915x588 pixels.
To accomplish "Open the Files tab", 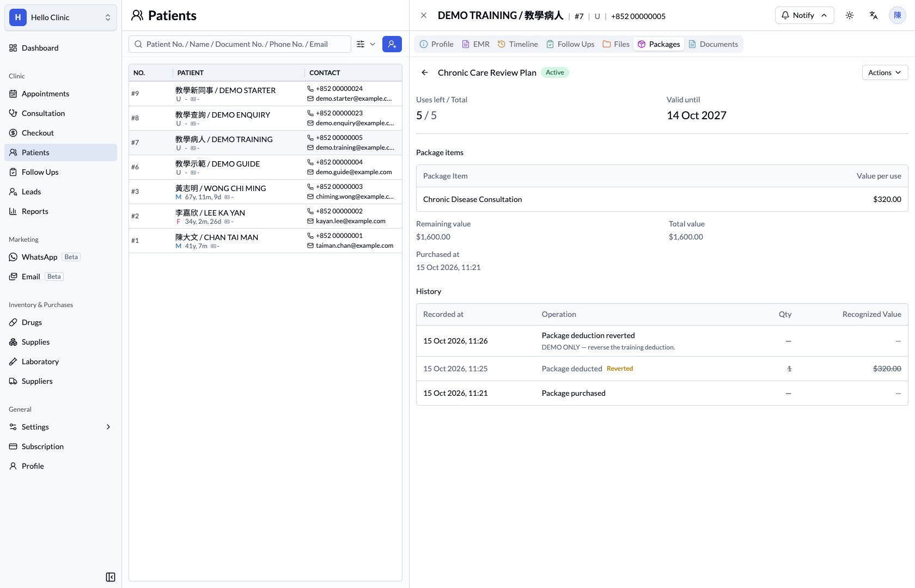I will (616, 44).
